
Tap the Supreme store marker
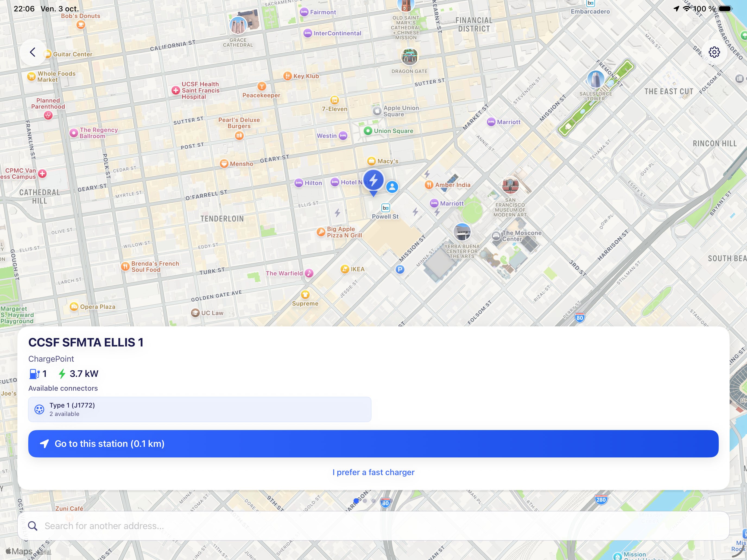305,294
